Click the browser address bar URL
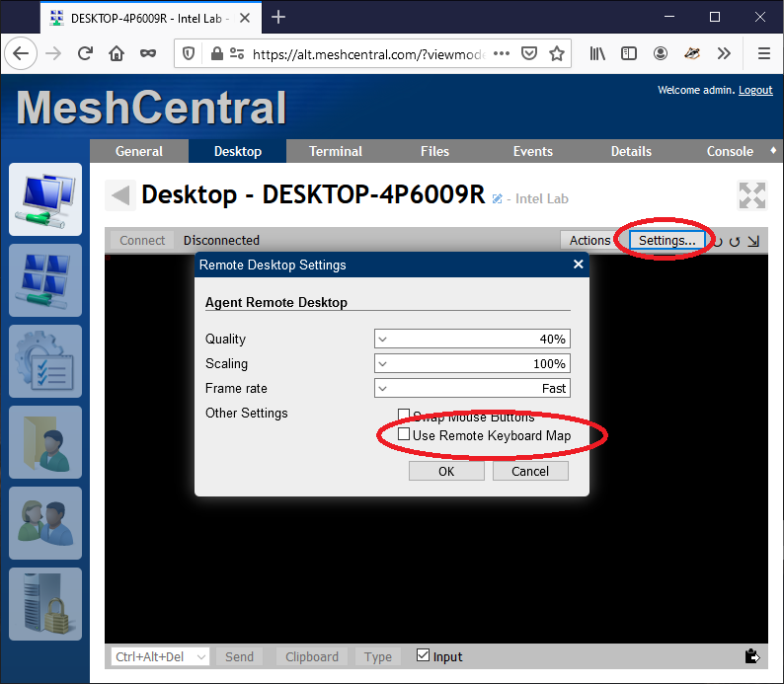 tap(368, 54)
